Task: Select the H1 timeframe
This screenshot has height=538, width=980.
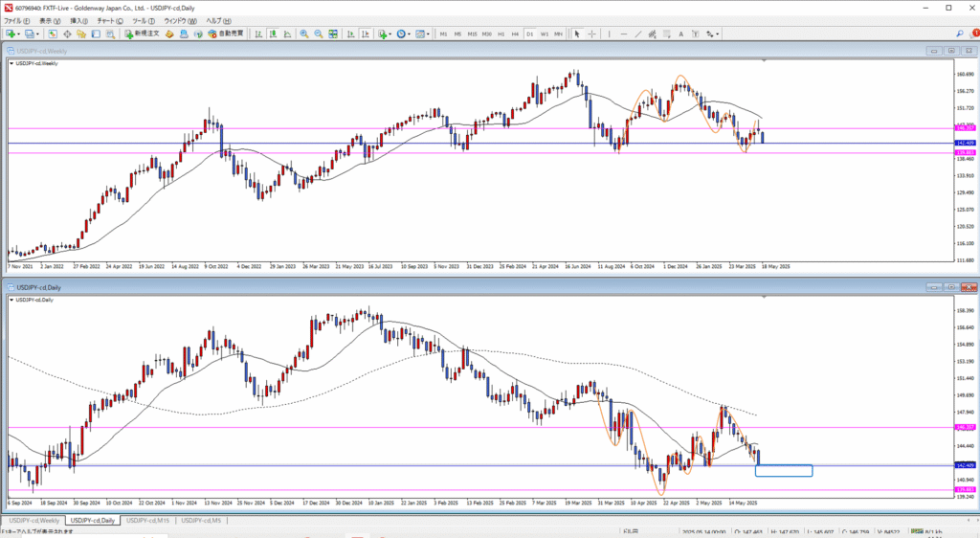Action: click(501, 34)
